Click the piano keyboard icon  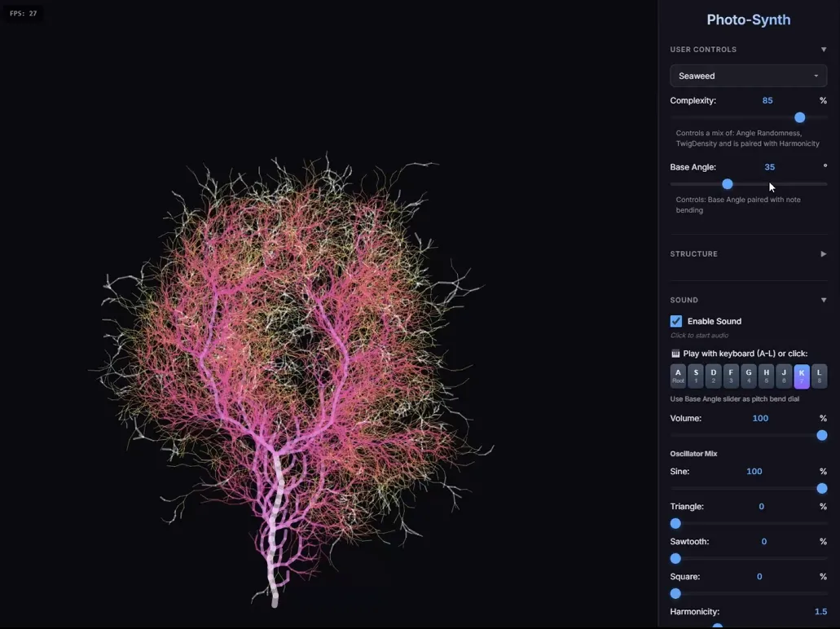(675, 354)
